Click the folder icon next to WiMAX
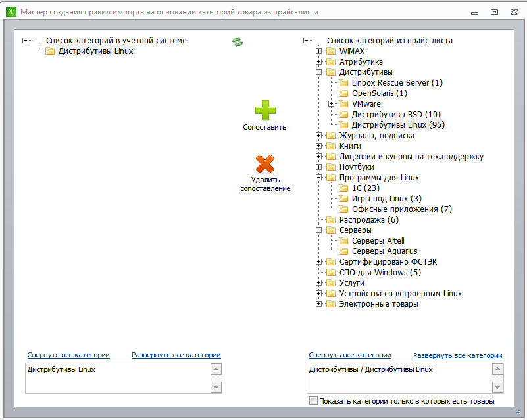 pos(331,51)
